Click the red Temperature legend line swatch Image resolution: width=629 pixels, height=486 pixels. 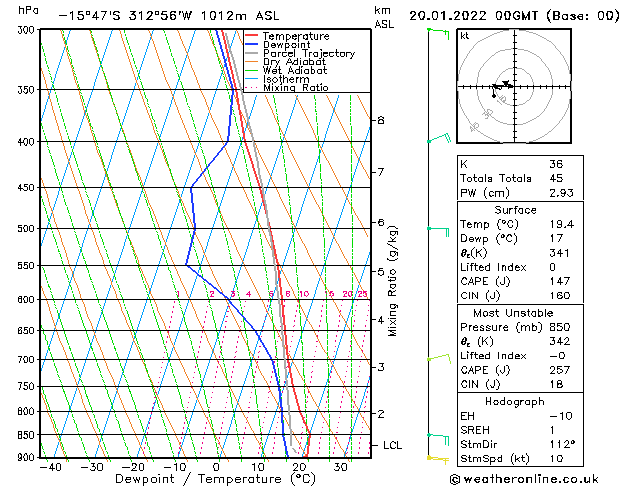[x=252, y=36]
